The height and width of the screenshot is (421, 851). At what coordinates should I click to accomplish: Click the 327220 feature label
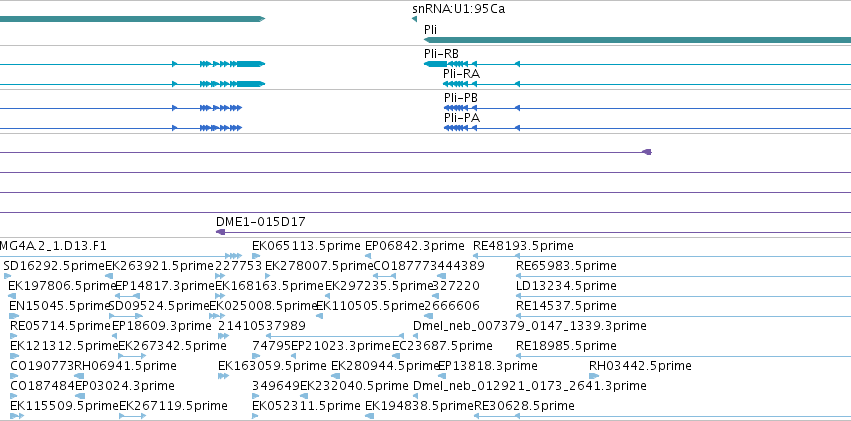click(456, 286)
